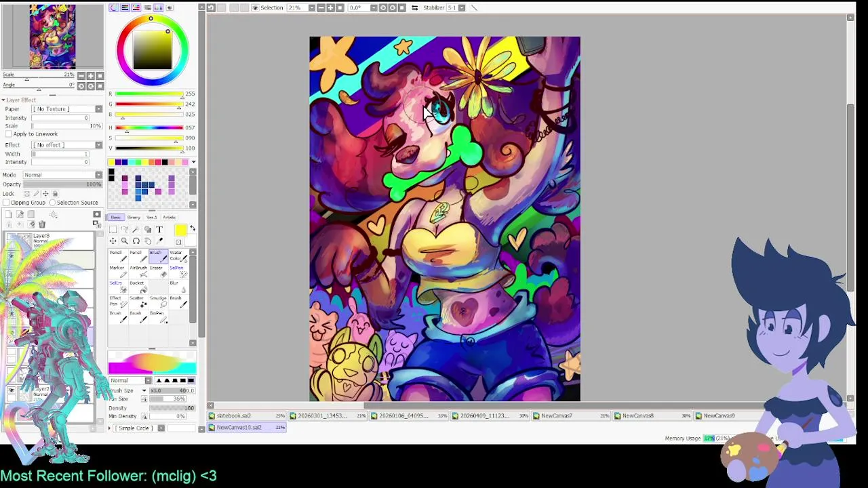
Task: Select the rectangular Selection tool
Action: point(113,229)
